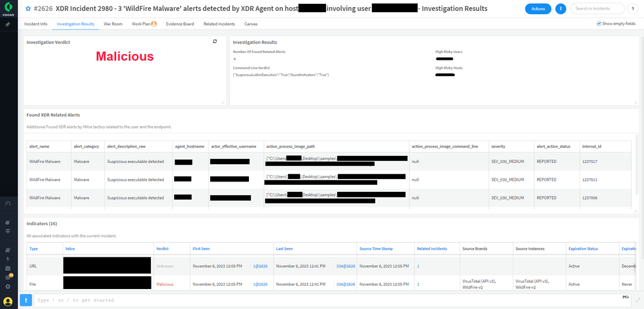Sort indicators by Related Incidents header
The height and width of the screenshot is (309, 644).
coord(432,248)
